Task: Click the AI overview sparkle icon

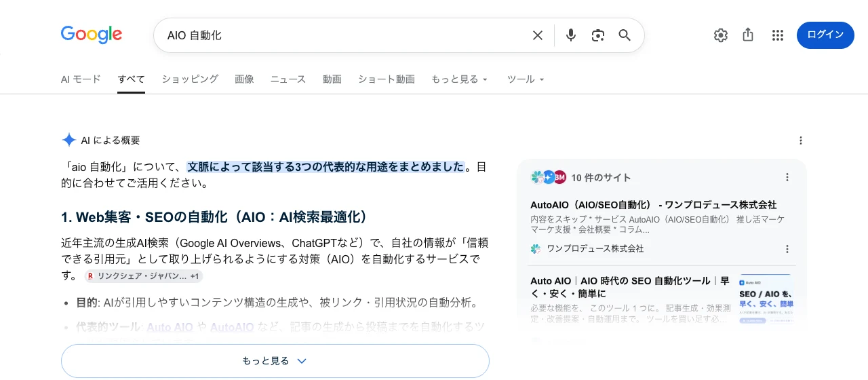Action: click(68, 140)
